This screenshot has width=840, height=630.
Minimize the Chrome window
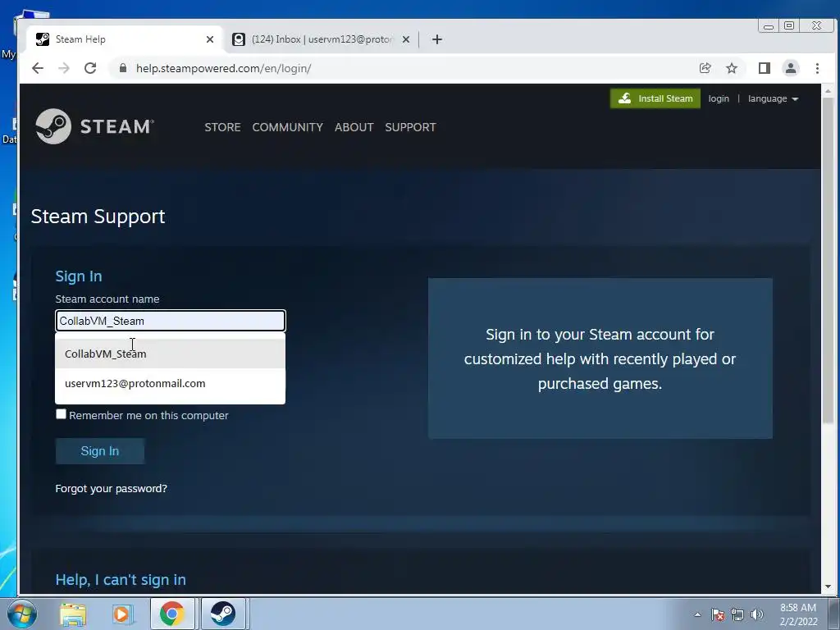click(769, 25)
